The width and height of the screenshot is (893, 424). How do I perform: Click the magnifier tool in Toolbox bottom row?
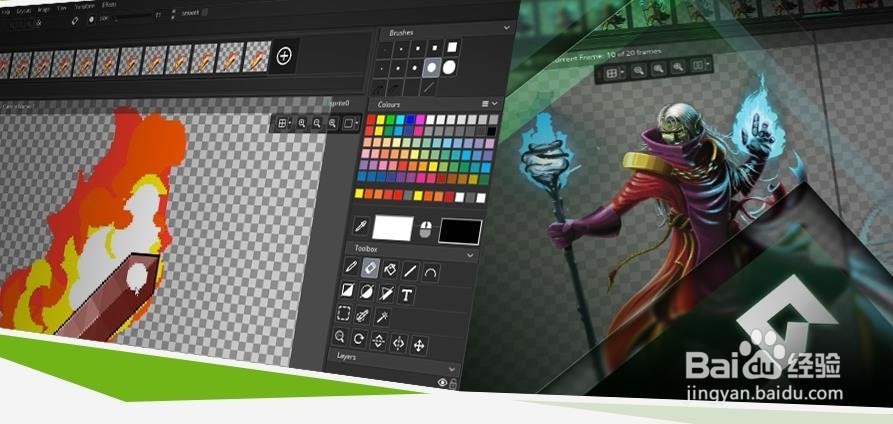[x=340, y=337]
